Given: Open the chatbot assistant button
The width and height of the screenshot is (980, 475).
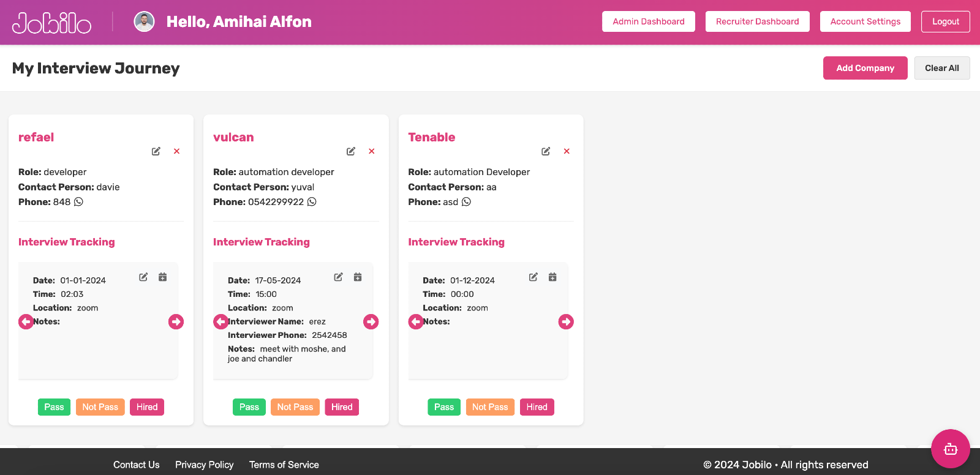Looking at the screenshot, I should (x=951, y=449).
